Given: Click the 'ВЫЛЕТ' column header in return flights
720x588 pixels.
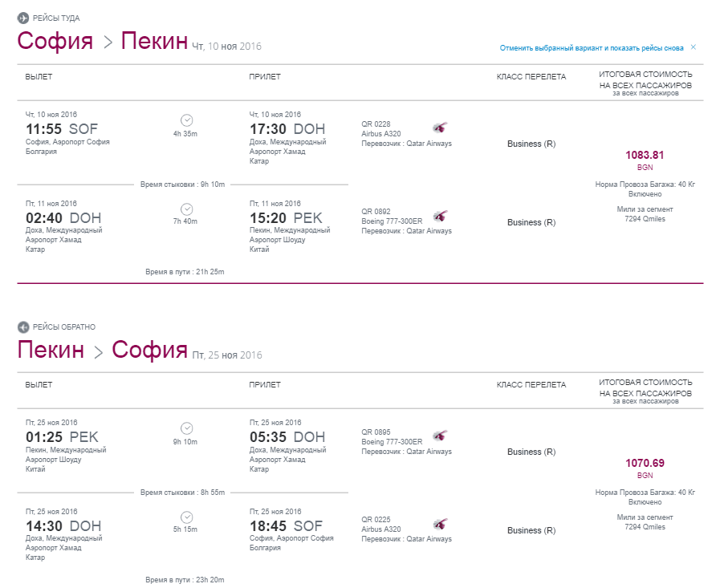Looking at the screenshot, I should [x=39, y=385].
